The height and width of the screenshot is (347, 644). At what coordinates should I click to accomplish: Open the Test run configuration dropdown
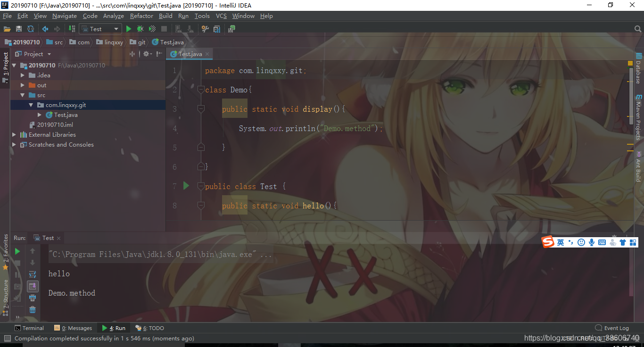click(x=100, y=29)
